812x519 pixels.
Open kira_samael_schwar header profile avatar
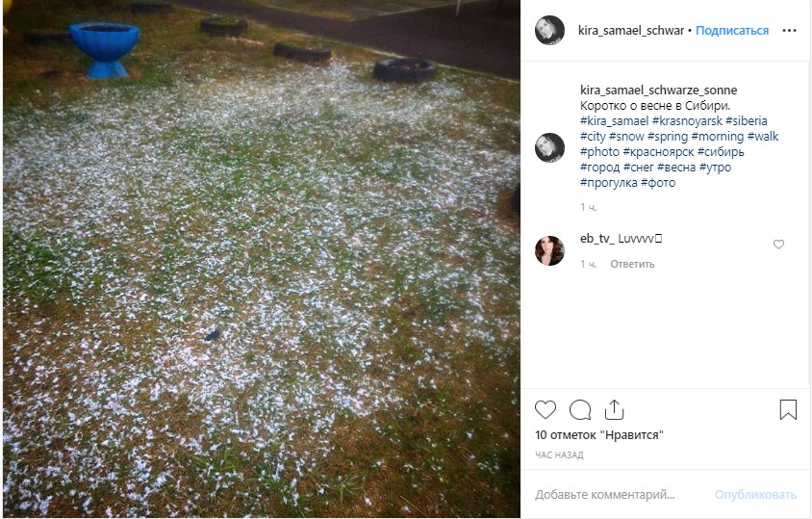pos(549,31)
